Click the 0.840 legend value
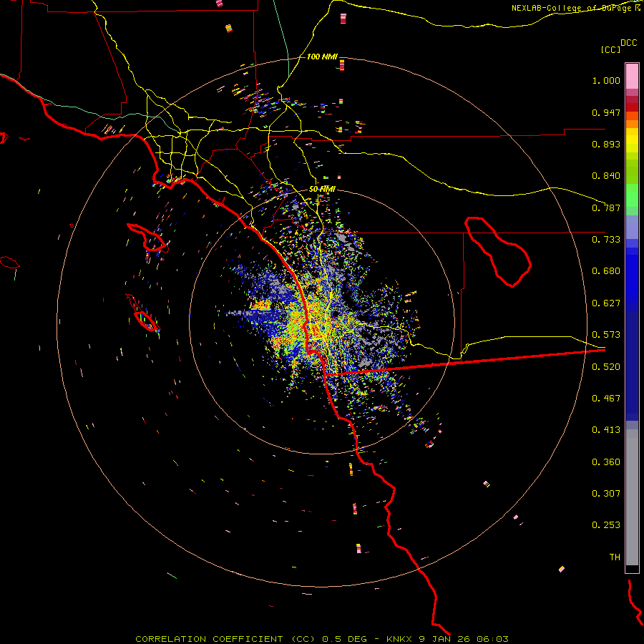The height and width of the screenshot is (644, 644). click(x=606, y=176)
